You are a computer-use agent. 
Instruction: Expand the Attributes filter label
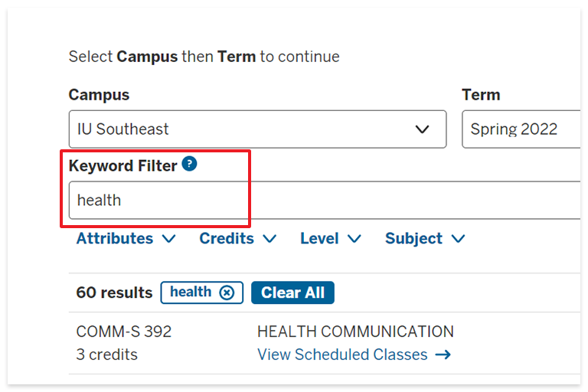[x=115, y=239]
